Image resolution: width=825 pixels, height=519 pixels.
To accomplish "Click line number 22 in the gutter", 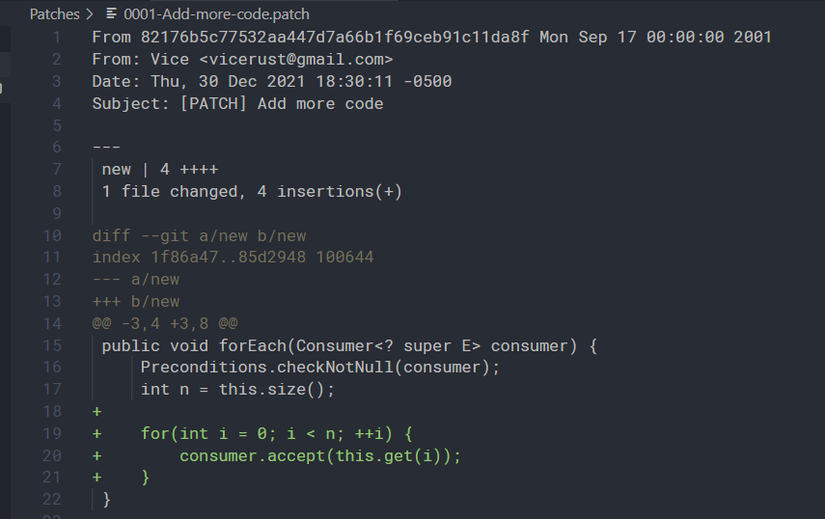I will (51, 500).
